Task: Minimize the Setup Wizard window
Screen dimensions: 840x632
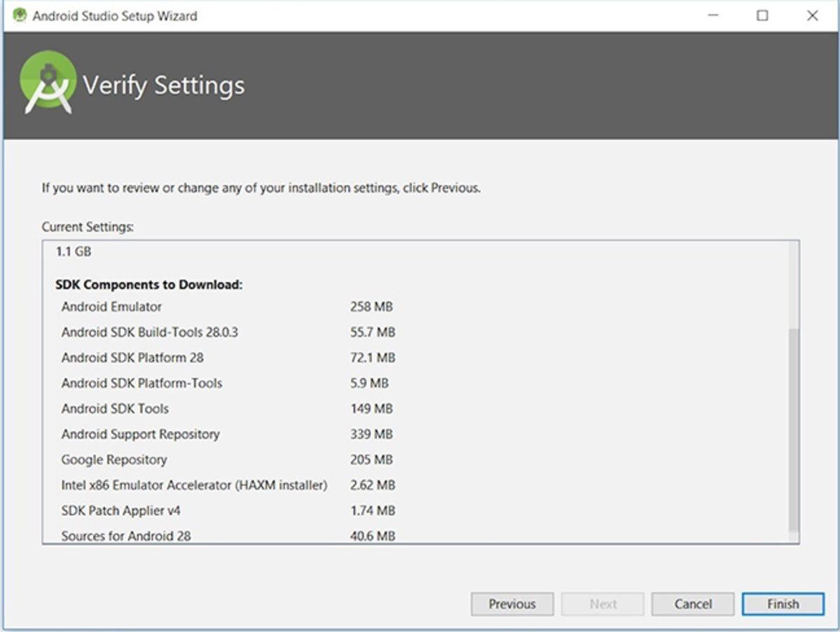Action: coord(713,15)
